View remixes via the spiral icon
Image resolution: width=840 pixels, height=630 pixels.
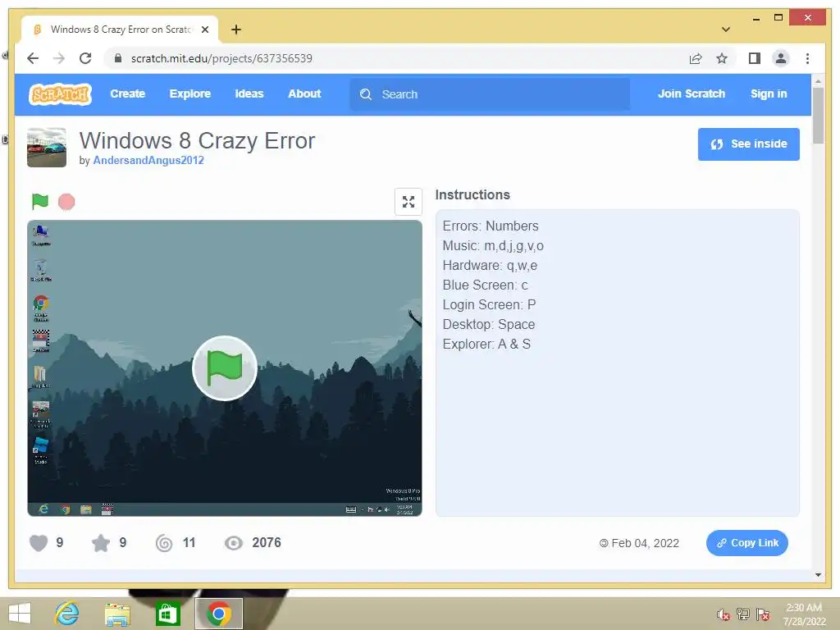click(164, 543)
